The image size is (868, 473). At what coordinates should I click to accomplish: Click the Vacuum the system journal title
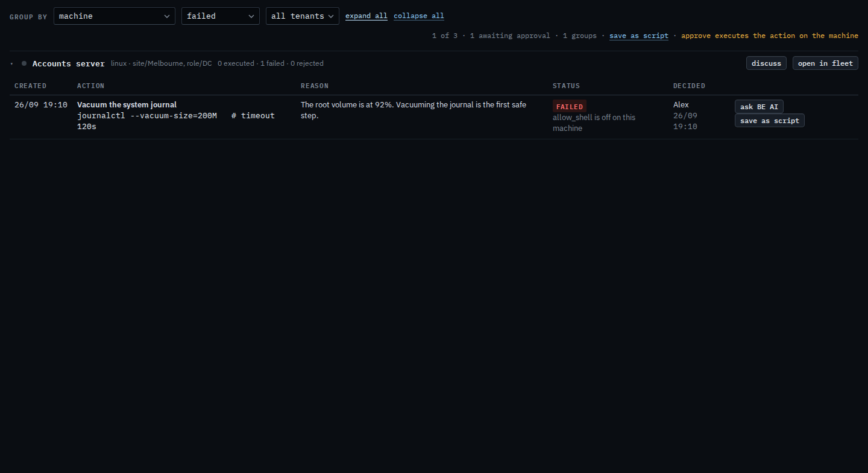coord(127,105)
